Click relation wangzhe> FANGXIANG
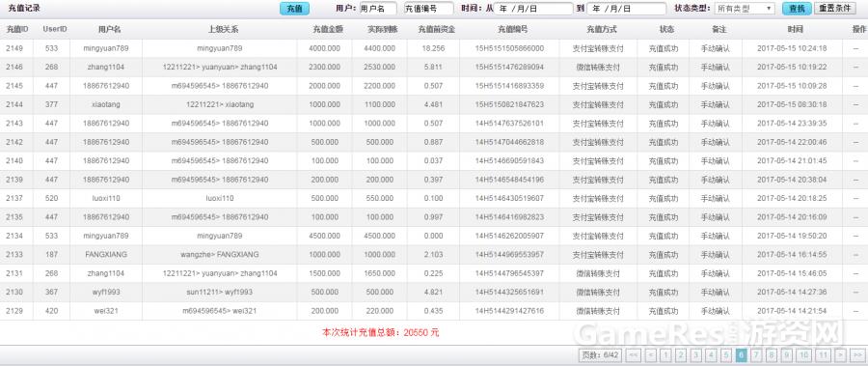The image size is (868, 366). point(219,255)
